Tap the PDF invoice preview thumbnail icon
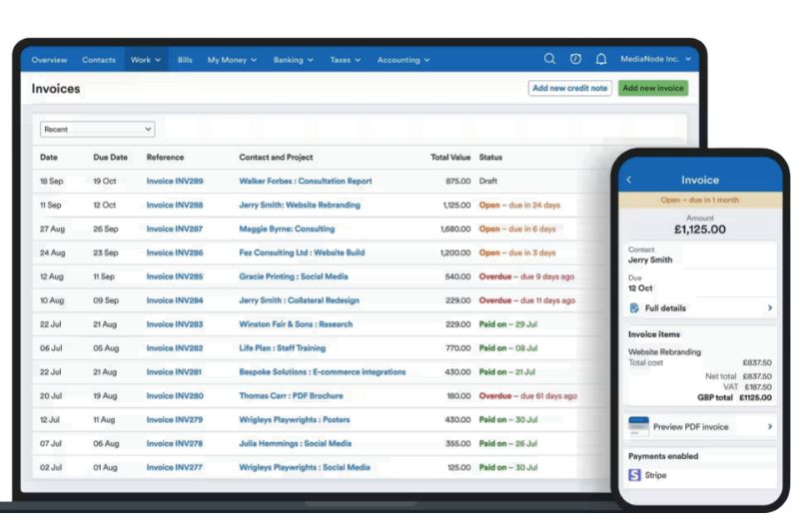This screenshot has height=532, width=799. tap(638, 426)
